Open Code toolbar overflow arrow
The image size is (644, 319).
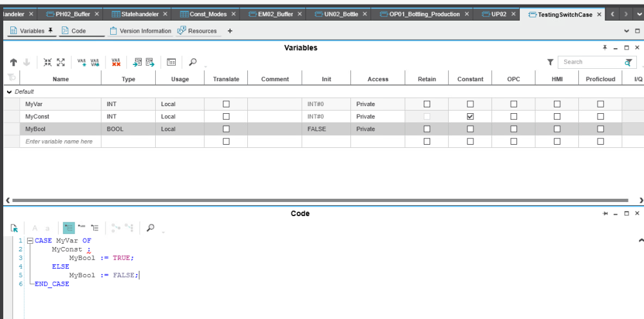pos(163,232)
